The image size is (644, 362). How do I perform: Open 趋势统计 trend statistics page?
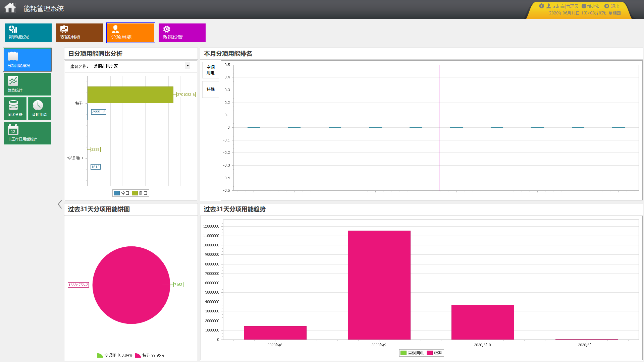click(27, 84)
